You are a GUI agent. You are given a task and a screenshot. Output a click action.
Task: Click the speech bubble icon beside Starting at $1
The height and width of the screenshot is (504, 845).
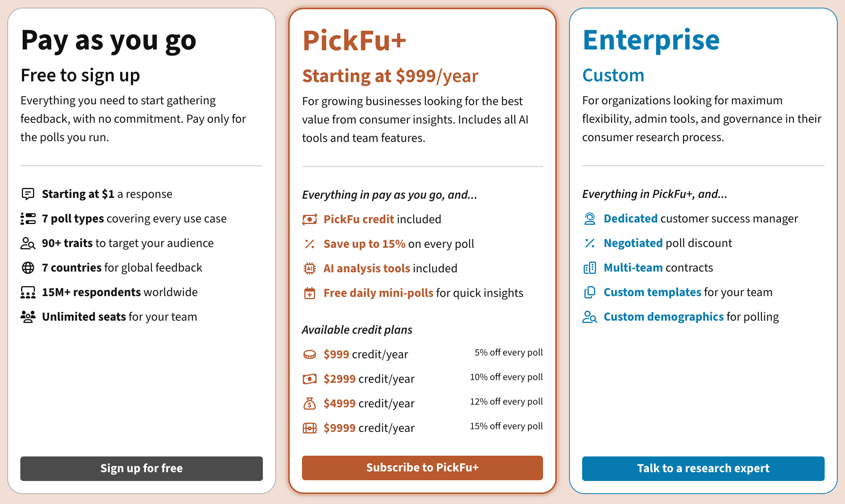(28, 194)
